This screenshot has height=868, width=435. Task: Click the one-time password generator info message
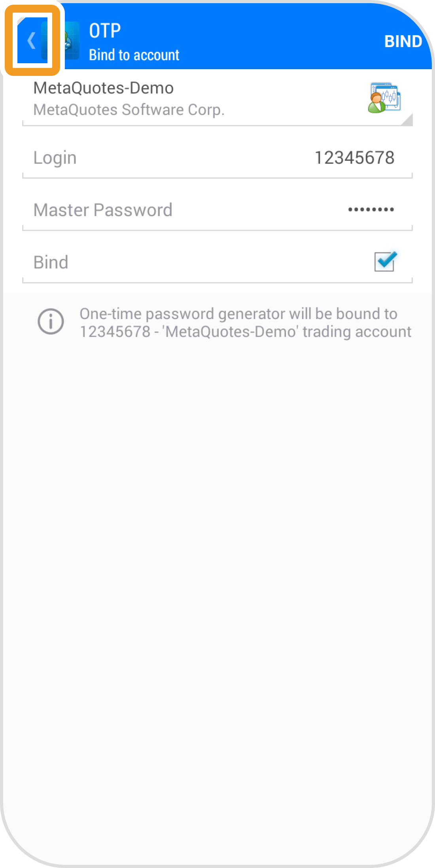(x=245, y=323)
